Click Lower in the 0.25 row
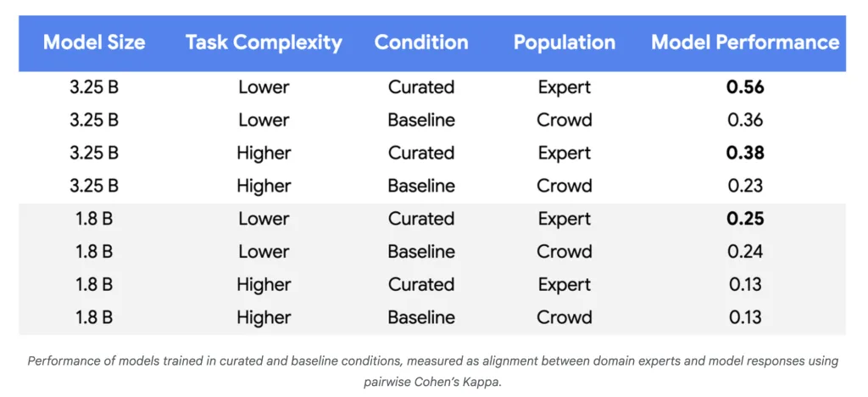The image size is (868, 397). [x=264, y=219]
